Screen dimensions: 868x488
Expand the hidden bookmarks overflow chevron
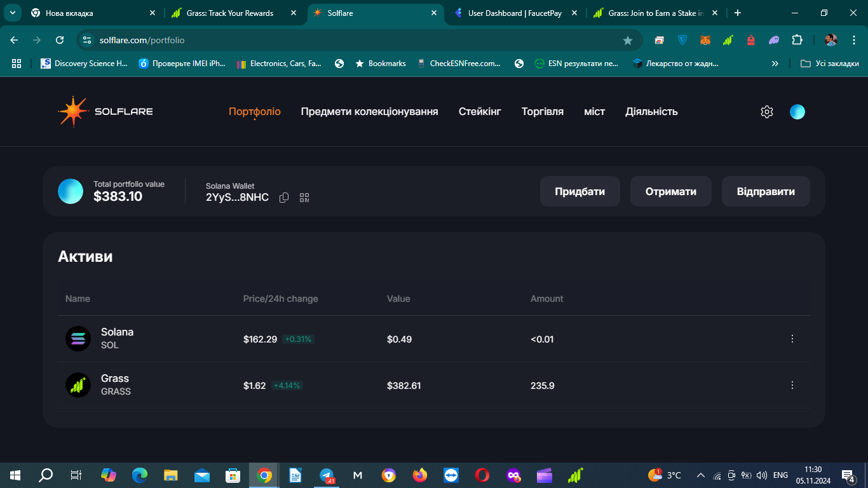(x=775, y=64)
